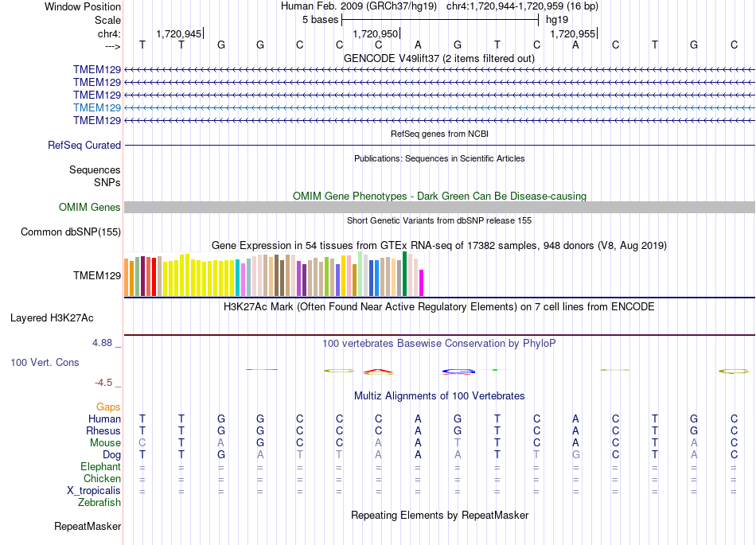Click the Multiz Alignments of 100 Vertebrates title
The image size is (756, 545).
439,396
